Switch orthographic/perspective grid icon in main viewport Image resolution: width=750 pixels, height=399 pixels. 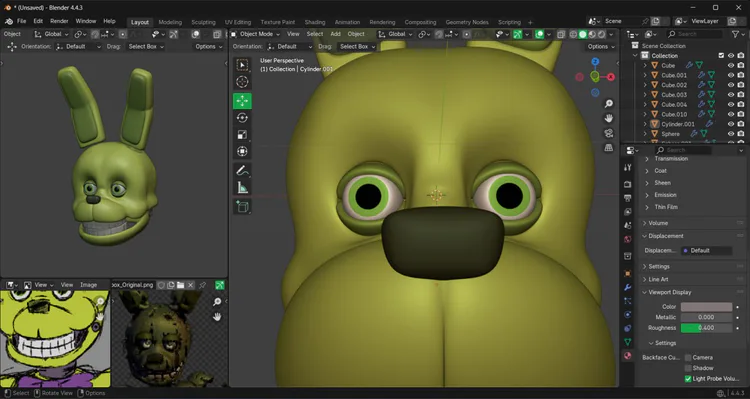pos(608,148)
